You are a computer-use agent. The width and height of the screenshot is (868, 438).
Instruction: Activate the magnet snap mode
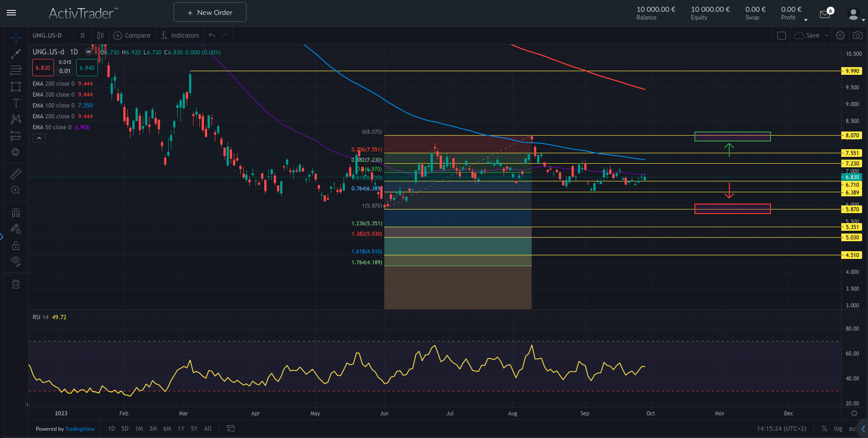point(16,212)
